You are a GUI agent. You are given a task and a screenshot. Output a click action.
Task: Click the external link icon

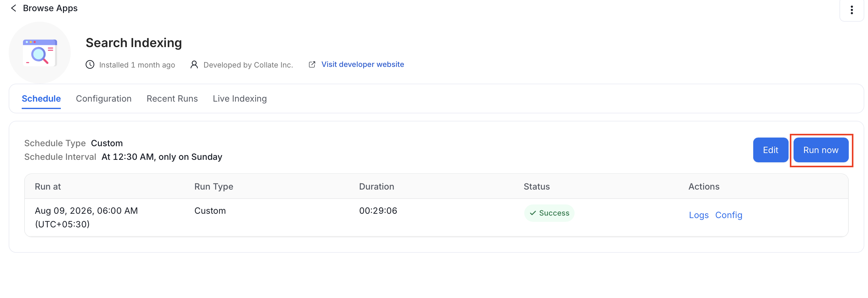coord(312,64)
